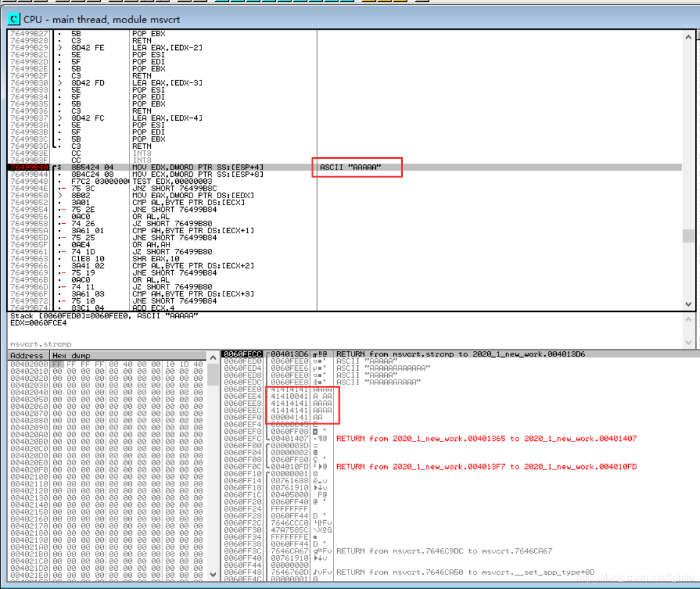Image resolution: width=700 pixels, height=589 pixels.
Task: Select dump row address 004021E0
Action: point(29,576)
